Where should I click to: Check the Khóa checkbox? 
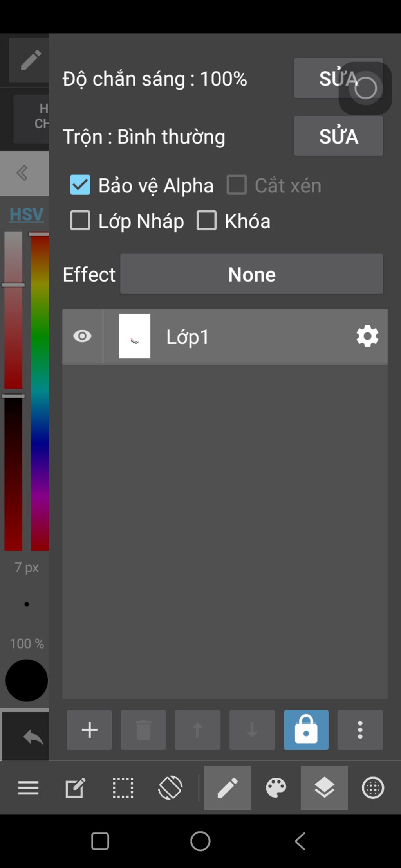[206, 221]
